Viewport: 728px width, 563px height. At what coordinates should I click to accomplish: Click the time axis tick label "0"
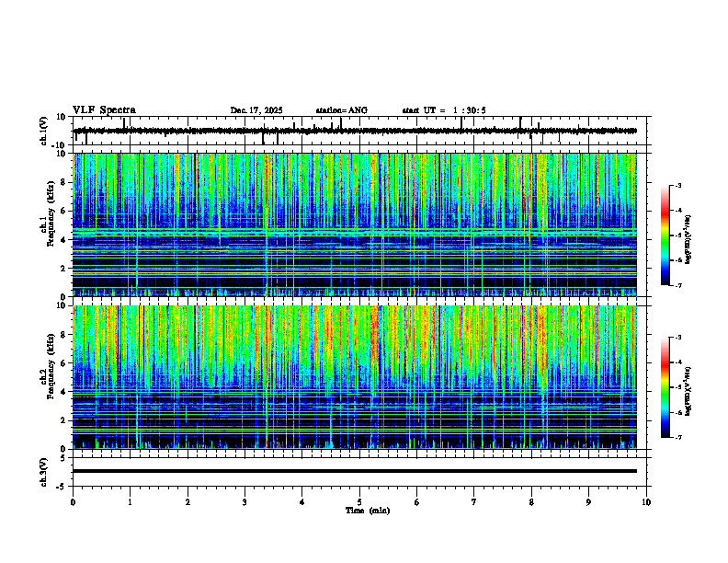click(x=73, y=502)
